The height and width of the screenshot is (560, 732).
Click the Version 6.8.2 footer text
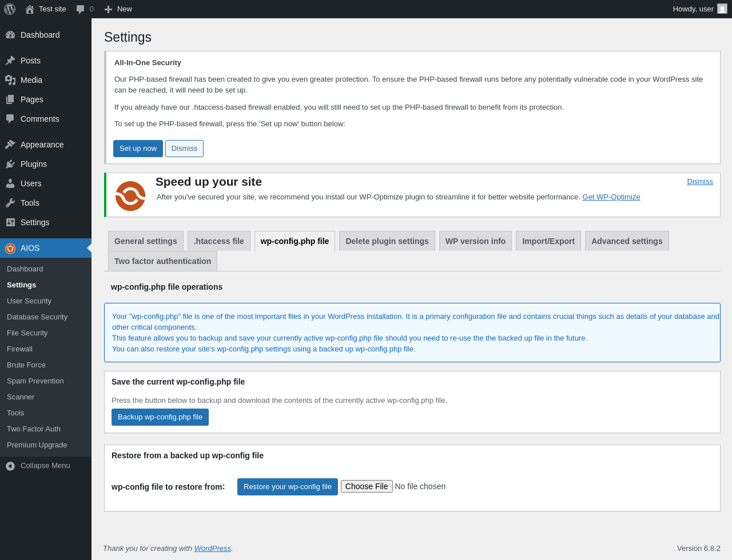point(699,549)
